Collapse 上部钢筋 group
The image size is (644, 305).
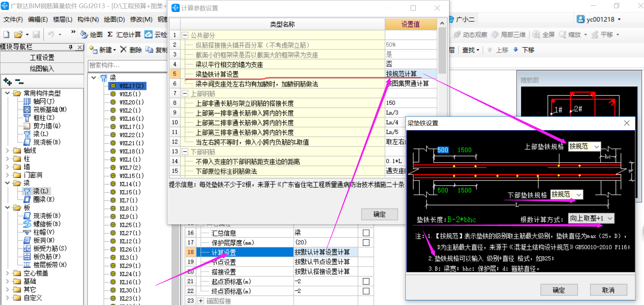click(185, 93)
